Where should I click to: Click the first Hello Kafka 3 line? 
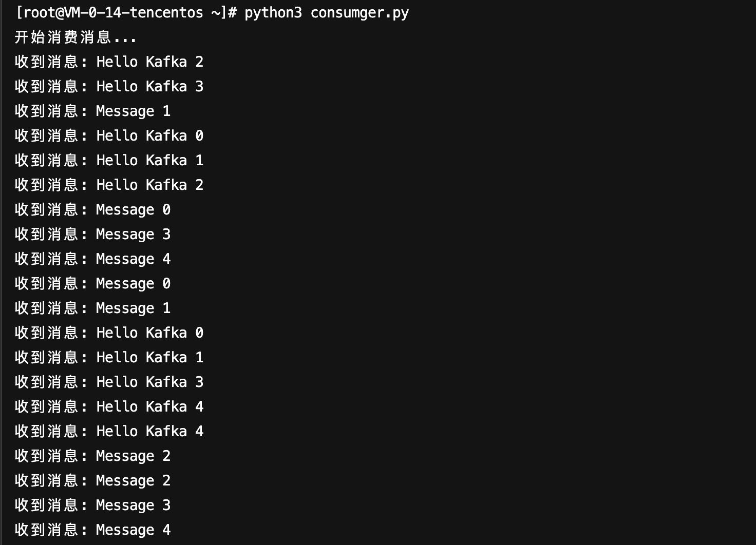tap(109, 87)
